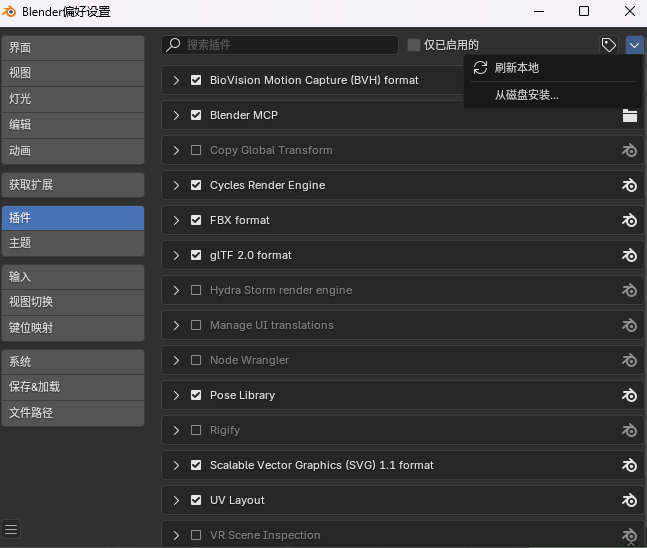The image size is (647, 548).
Task: Choose 从磁盘安装... from the dropdown menu
Action: click(x=526, y=95)
